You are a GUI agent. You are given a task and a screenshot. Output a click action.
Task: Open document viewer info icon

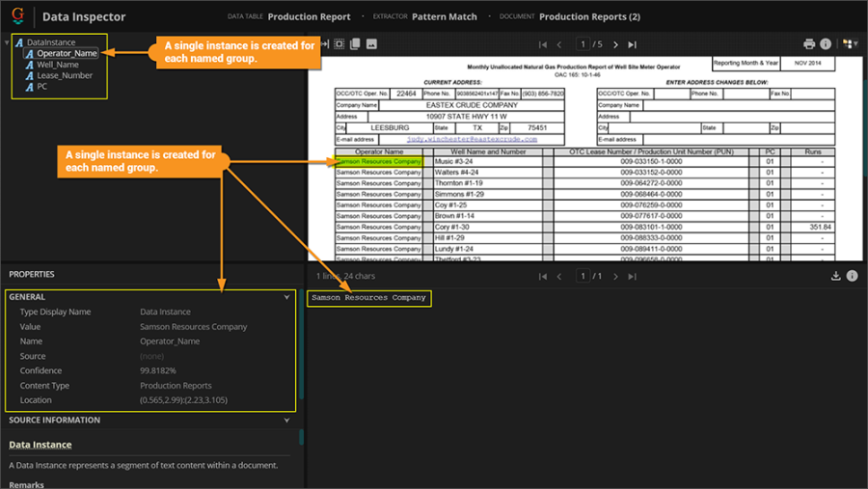[826, 44]
